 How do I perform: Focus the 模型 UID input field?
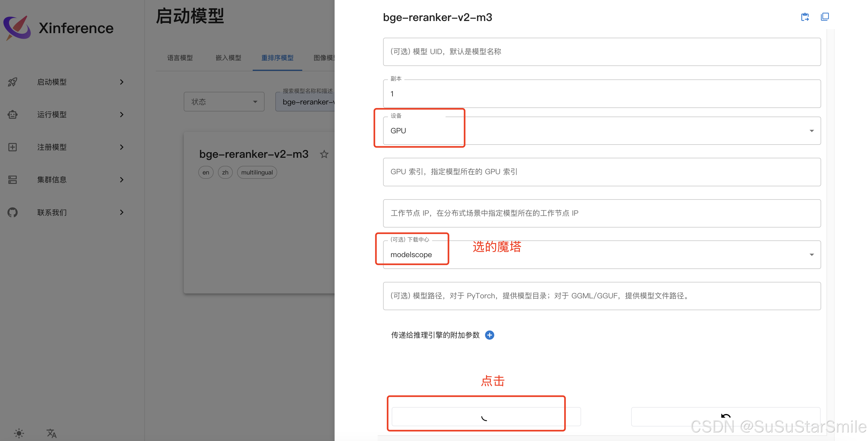602,52
